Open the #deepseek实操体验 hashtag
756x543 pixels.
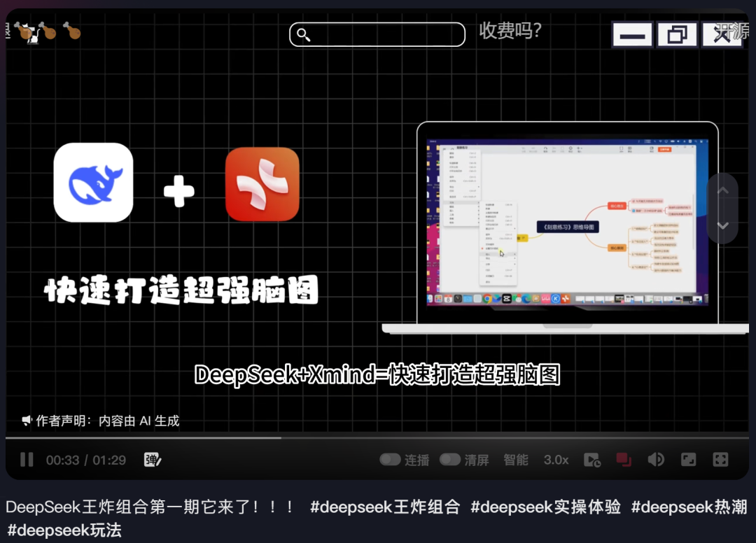[545, 507]
